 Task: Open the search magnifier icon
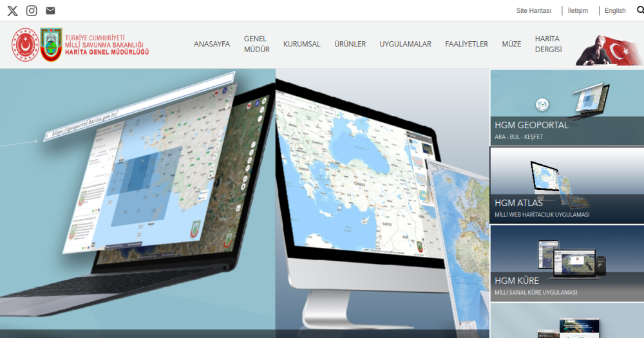[640, 10]
